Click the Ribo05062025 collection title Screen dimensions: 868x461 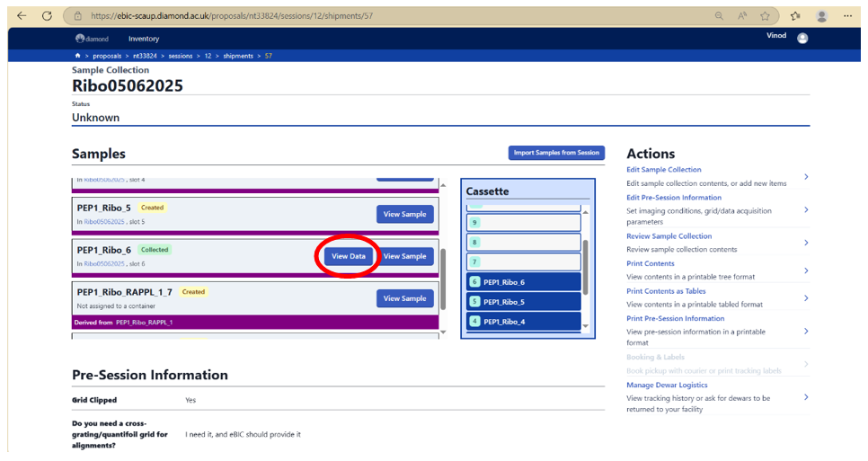pos(128,85)
